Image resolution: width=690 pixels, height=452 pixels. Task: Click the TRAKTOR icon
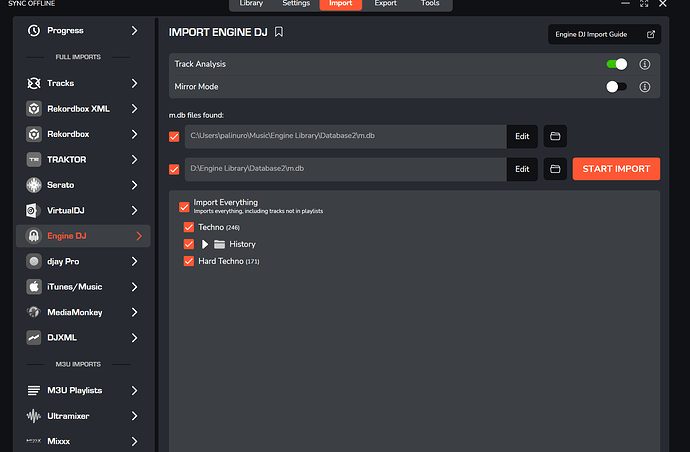pos(34,159)
